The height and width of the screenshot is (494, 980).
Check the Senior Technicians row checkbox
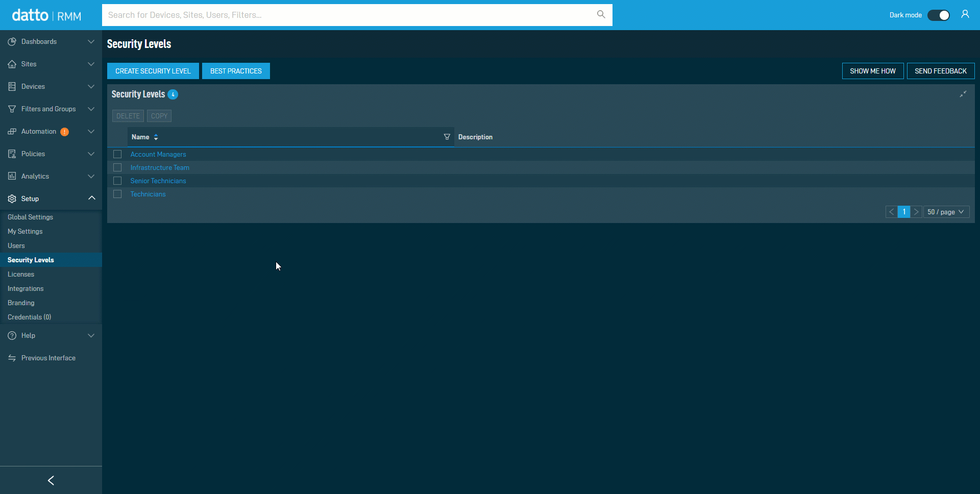(x=117, y=181)
